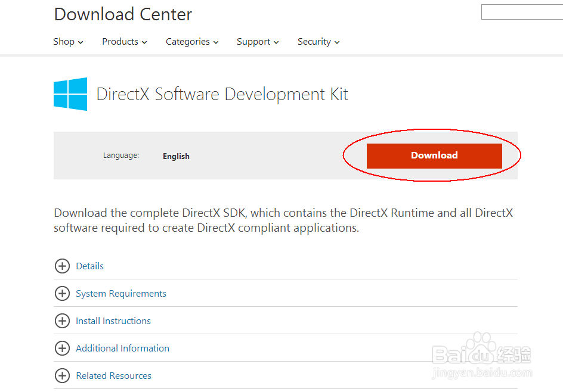Click the search input field
This screenshot has height=392, width=563.
pos(522,11)
